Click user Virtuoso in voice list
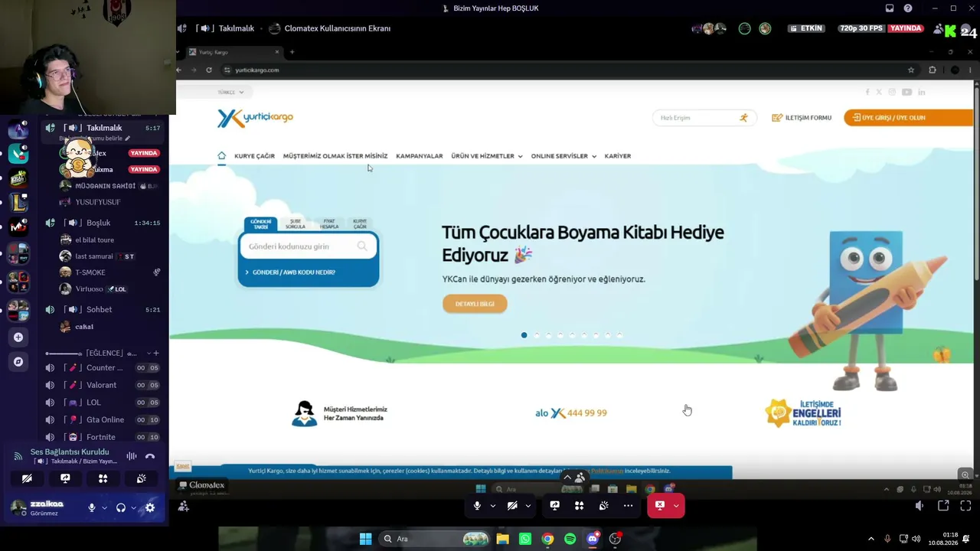Screen dimensions: 980x551 pos(89,289)
